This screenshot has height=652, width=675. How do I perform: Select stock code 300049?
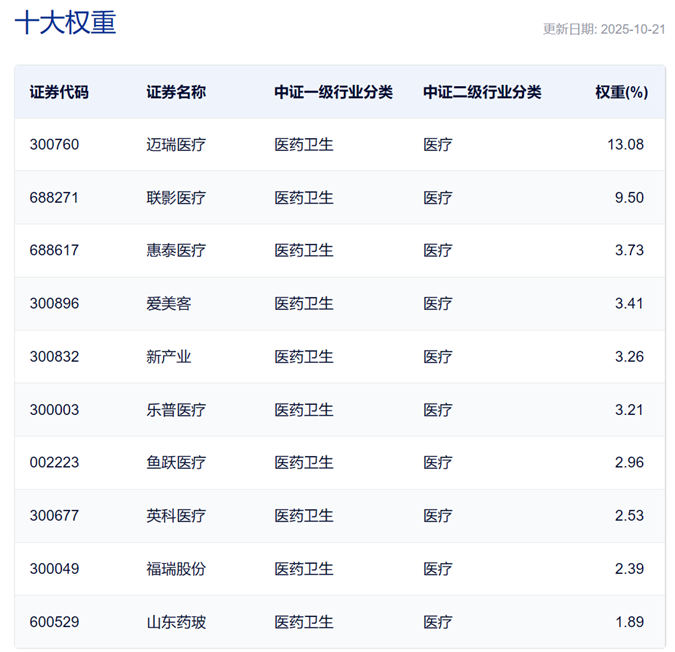point(54,569)
